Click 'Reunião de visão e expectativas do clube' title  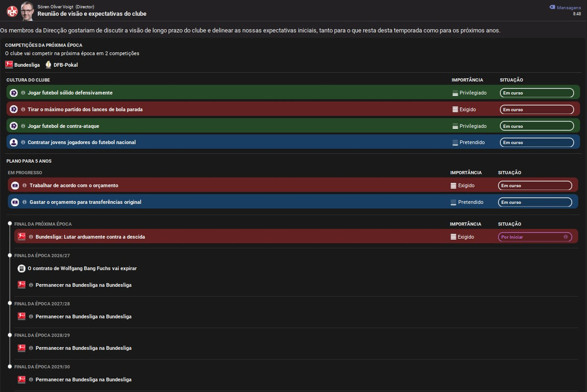click(92, 14)
